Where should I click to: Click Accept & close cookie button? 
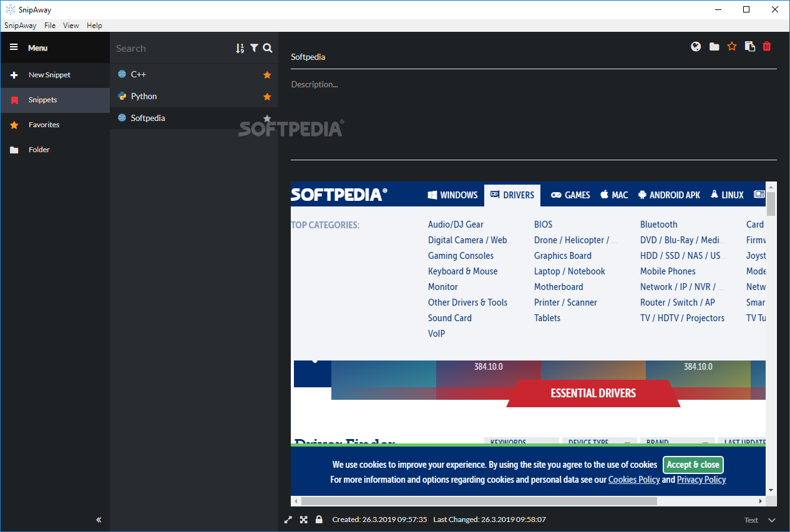click(693, 465)
